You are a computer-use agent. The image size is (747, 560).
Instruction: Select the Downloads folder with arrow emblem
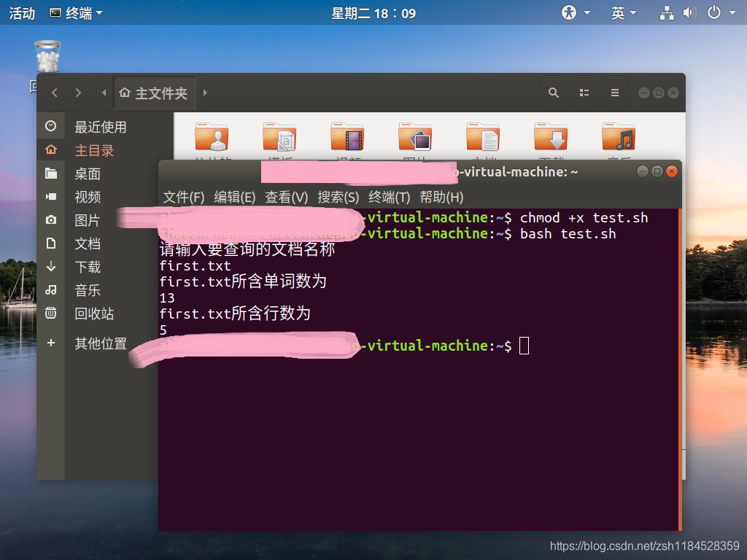point(551,136)
